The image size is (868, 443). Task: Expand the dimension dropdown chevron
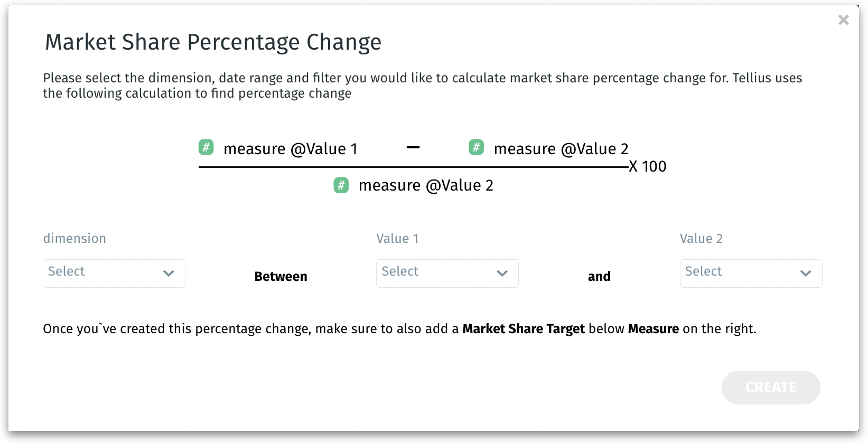pyautogui.click(x=169, y=274)
